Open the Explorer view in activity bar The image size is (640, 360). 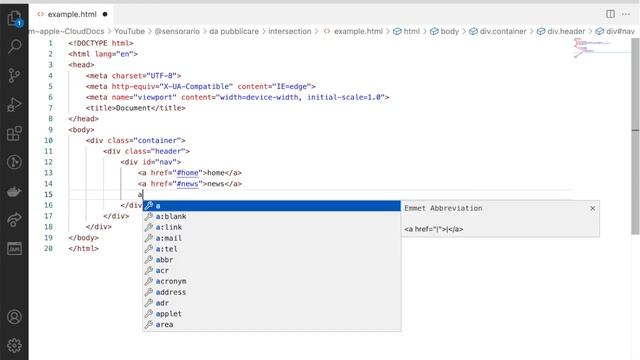(14, 18)
